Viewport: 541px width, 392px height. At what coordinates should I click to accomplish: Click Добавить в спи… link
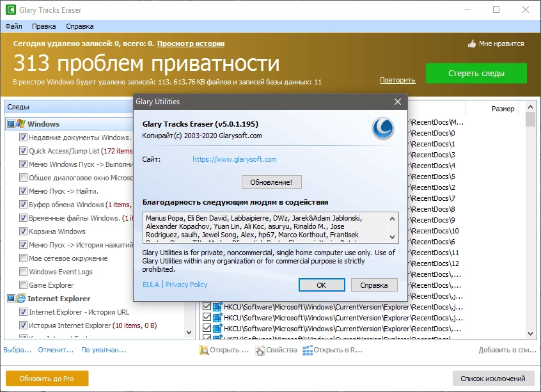[507, 350]
